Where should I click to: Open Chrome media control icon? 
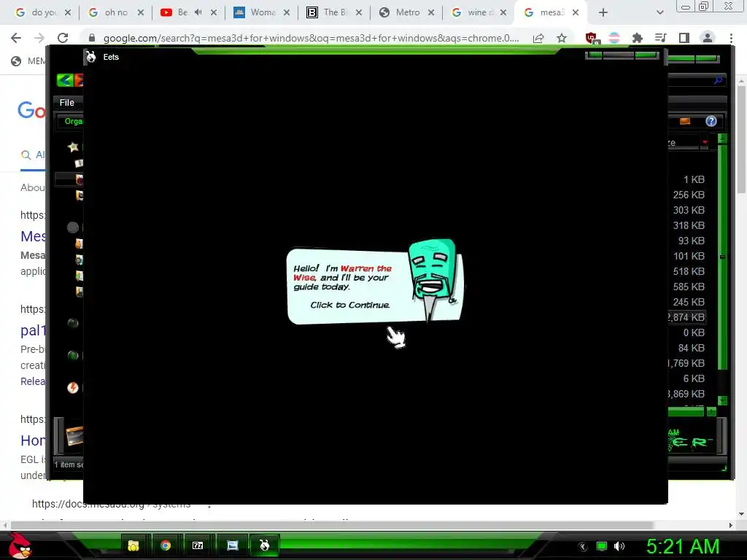pos(660,38)
